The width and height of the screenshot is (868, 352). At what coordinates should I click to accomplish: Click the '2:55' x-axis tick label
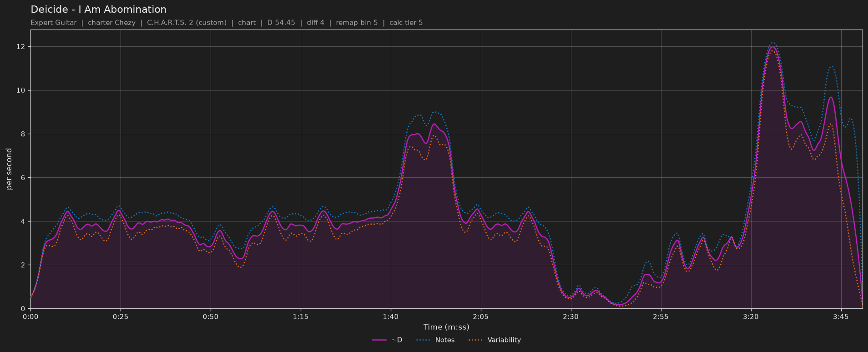(x=661, y=317)
